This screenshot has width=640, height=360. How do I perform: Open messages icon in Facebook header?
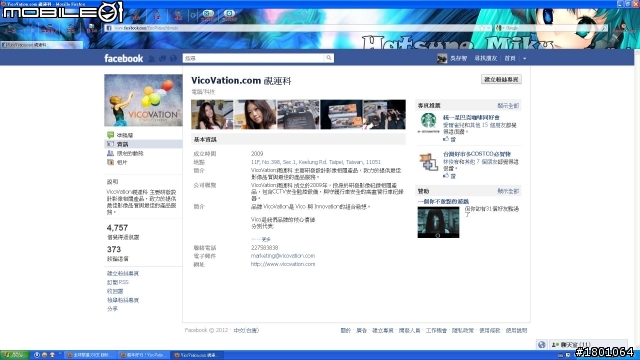click(x=162, y=59)
